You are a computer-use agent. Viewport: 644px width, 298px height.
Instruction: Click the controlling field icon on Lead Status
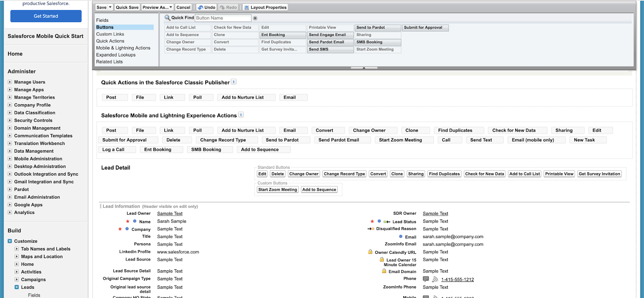387,221
